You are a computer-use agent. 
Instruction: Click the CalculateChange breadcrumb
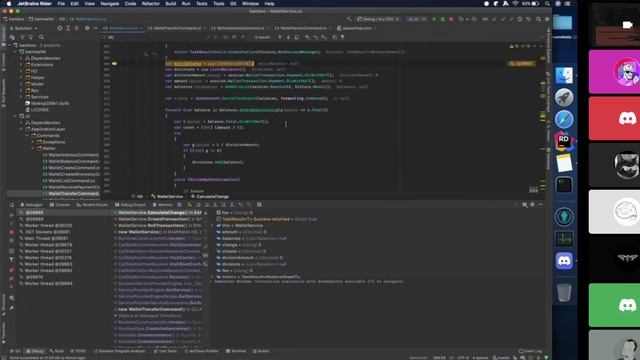tap(210, 197)
